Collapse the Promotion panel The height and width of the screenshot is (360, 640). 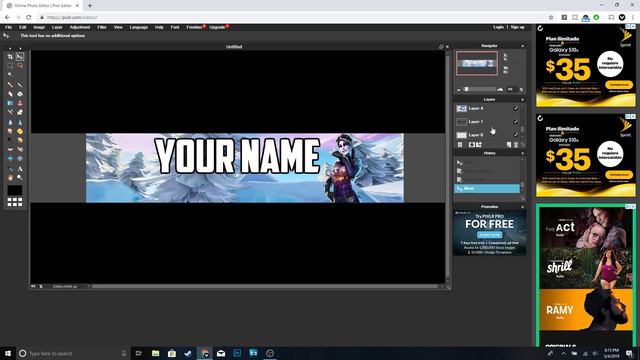click(522, 207)
